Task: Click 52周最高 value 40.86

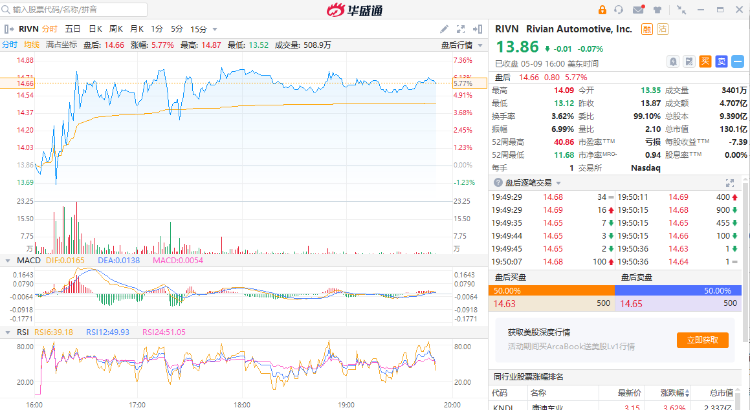Action: pos(564,143)
